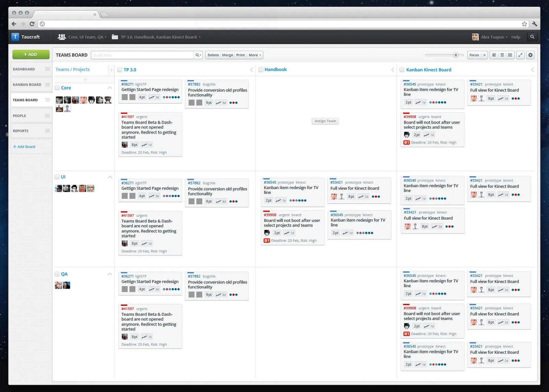The height and width of the screenshot is (392, 549).
Task: Collapse the UI team row
Action: (110, 177)
